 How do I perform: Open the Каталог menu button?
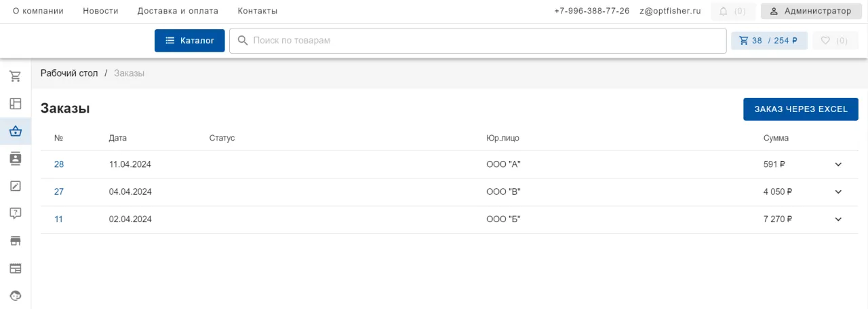tap(190, 41)
